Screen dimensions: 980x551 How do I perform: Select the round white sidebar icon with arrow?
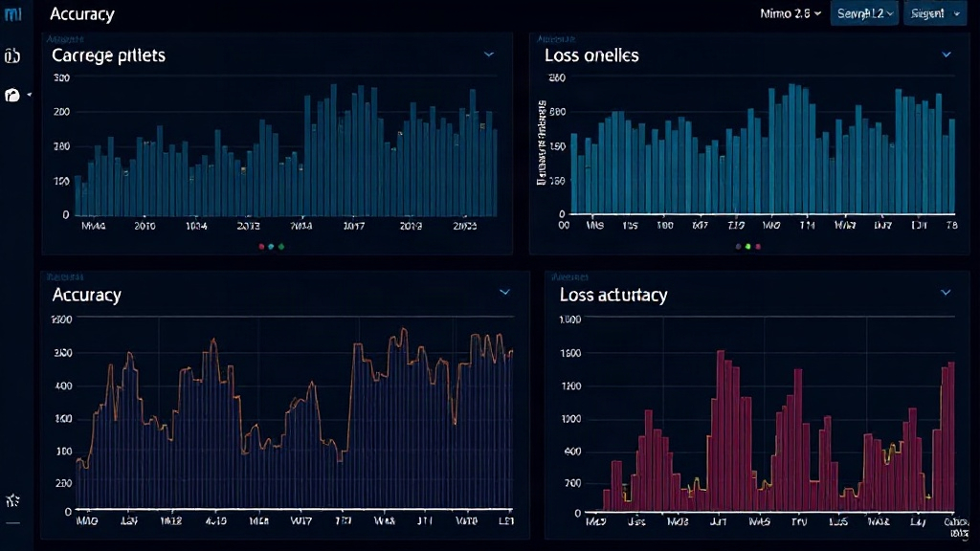point(12,95)
